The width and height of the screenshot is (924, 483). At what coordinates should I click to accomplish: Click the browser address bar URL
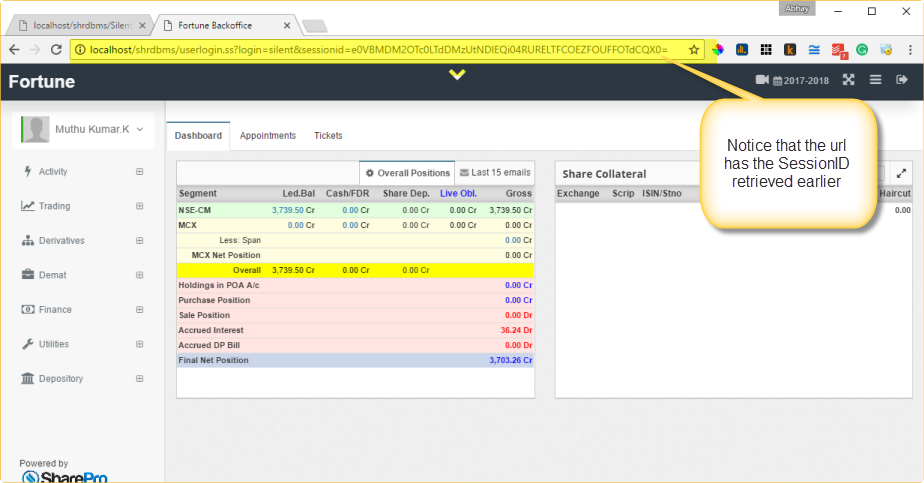(378, 49)
